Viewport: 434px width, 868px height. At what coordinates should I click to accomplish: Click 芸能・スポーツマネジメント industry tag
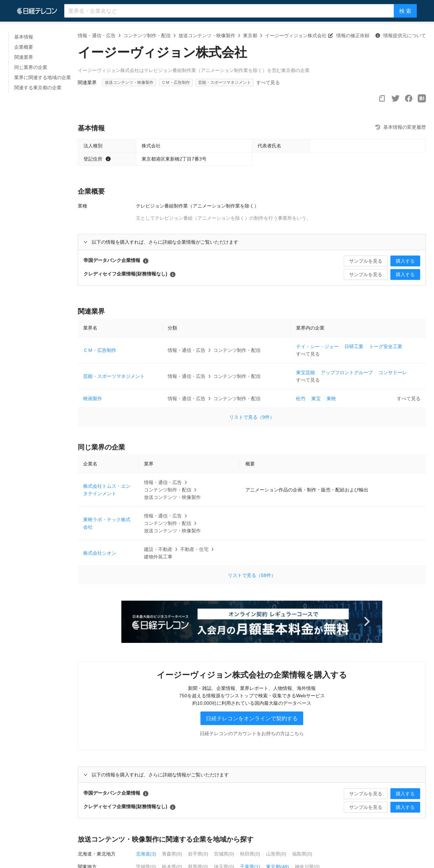[224, 82]
